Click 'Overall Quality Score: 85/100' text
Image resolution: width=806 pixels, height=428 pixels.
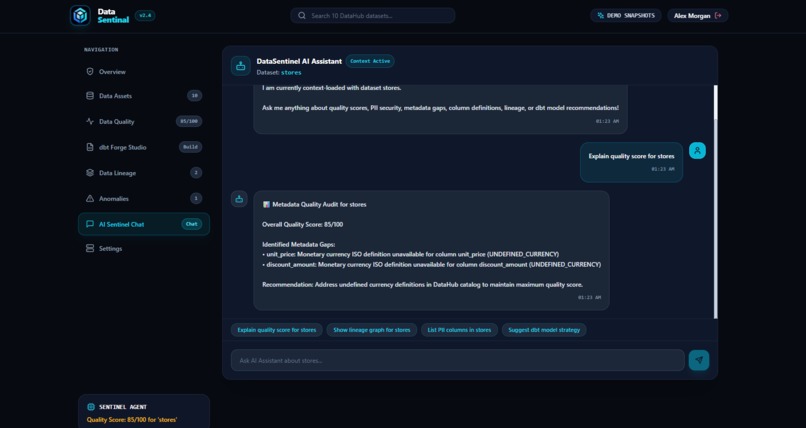[302, 225]
